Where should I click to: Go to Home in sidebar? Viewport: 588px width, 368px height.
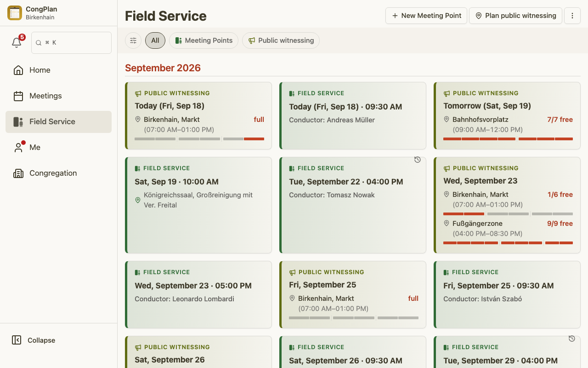coord(58,70)
